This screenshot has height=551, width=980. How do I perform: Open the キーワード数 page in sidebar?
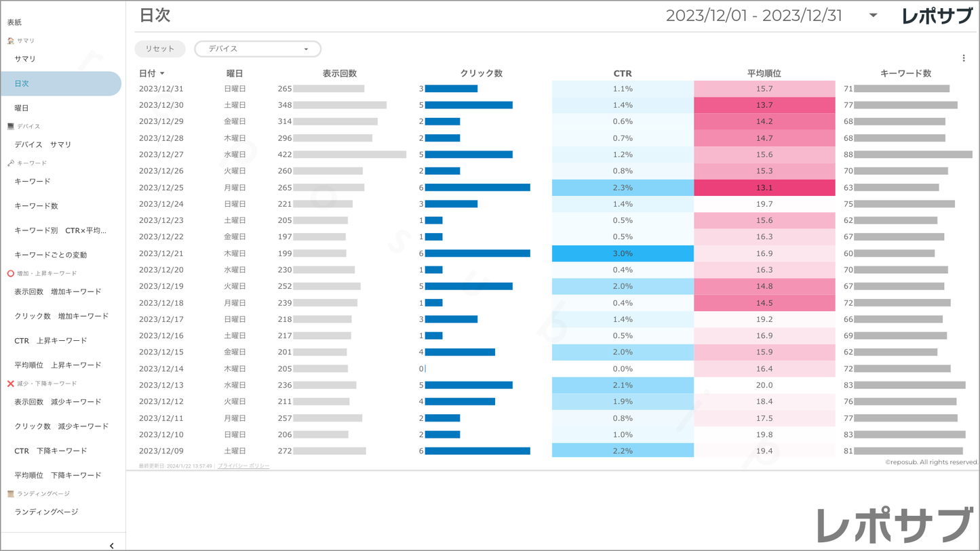tap(36, 206)
